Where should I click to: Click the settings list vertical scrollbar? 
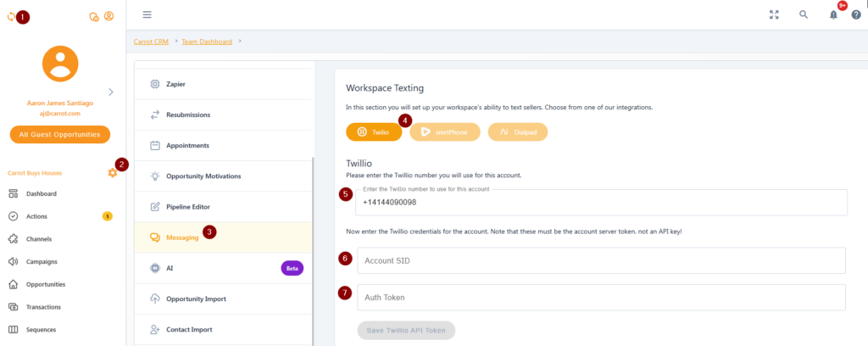tap(314, 249)
